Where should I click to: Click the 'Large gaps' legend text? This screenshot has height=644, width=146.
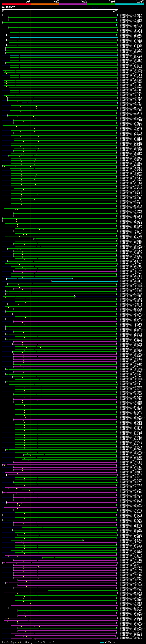pyautogui.click(x=10, y=642)
